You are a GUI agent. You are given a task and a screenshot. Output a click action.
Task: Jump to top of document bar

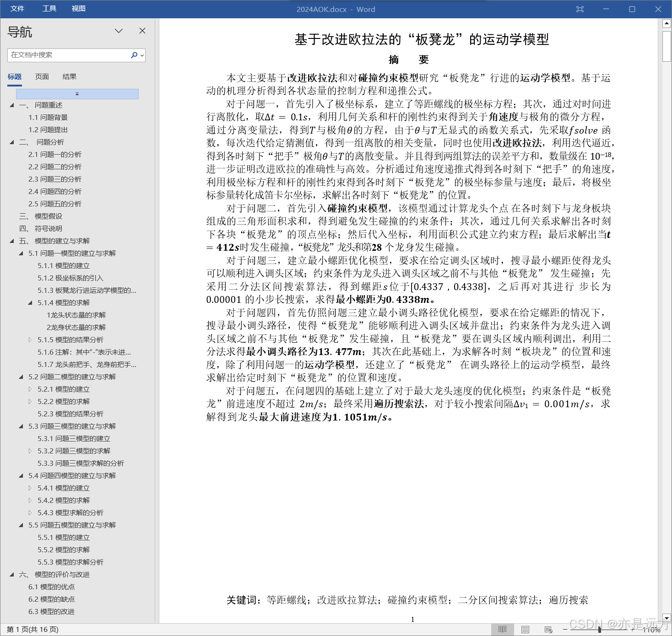click(77, 94)
